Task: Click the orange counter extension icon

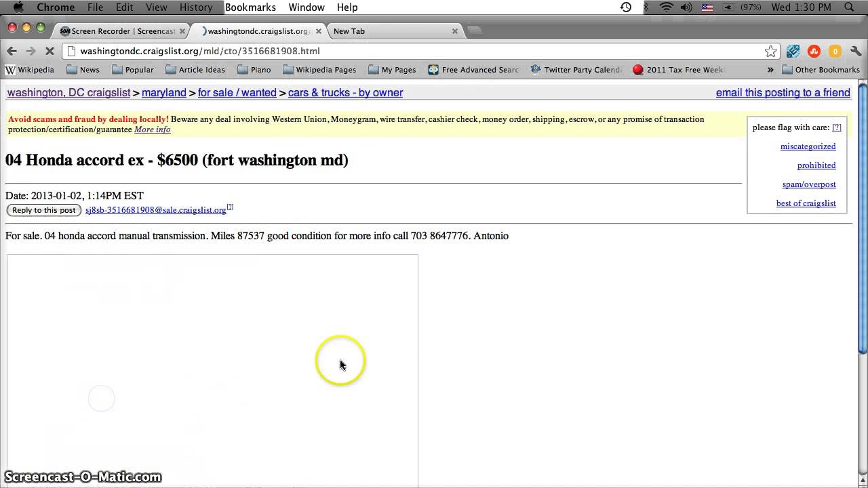Action: click(x=835, y=52)
